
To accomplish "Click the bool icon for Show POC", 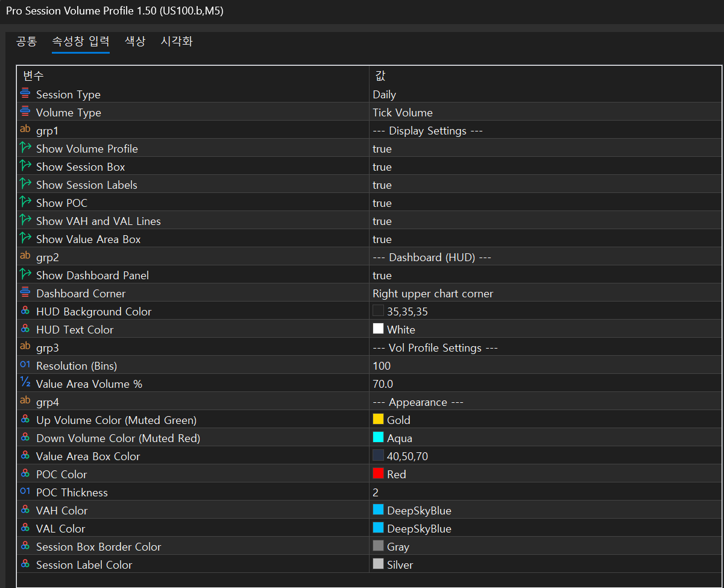I will click(25, 202).
